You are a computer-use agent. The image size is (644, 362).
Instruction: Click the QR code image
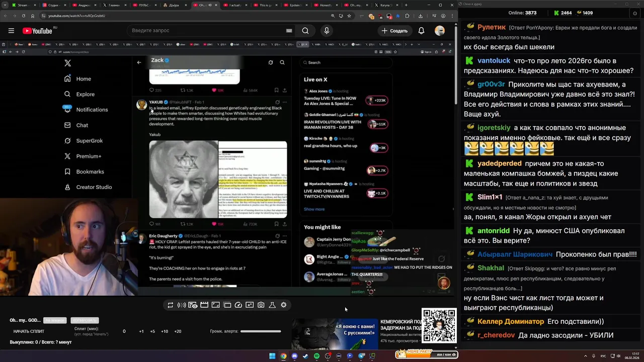(x=439, y=326)
